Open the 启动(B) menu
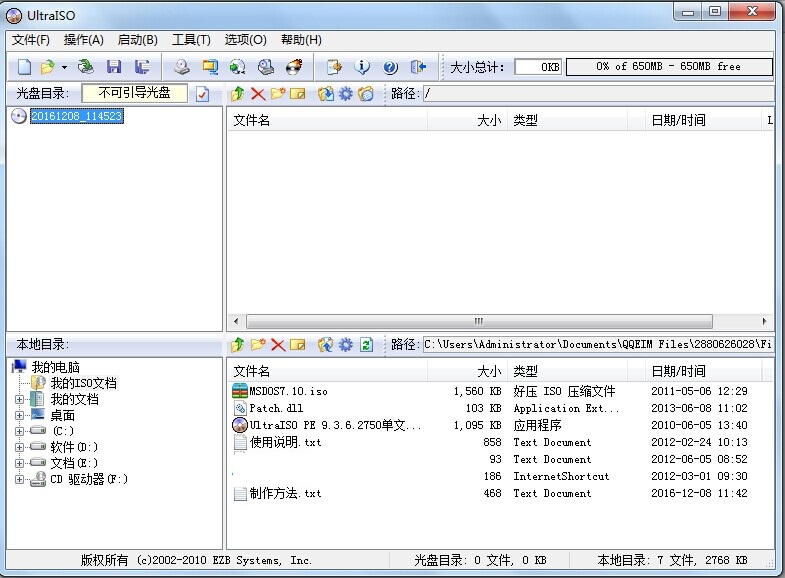This screenshot has height=578, width=785. coord(138,40)
